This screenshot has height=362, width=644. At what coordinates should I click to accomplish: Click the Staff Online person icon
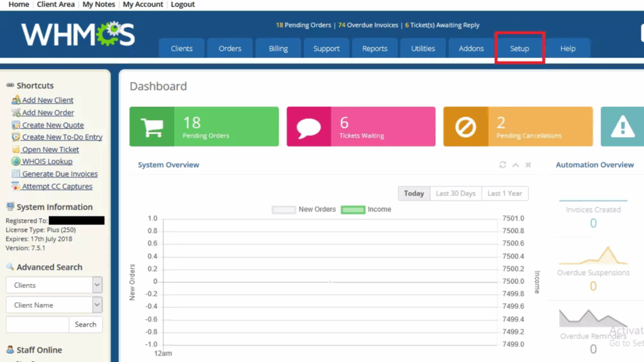[x=10, y=349]
